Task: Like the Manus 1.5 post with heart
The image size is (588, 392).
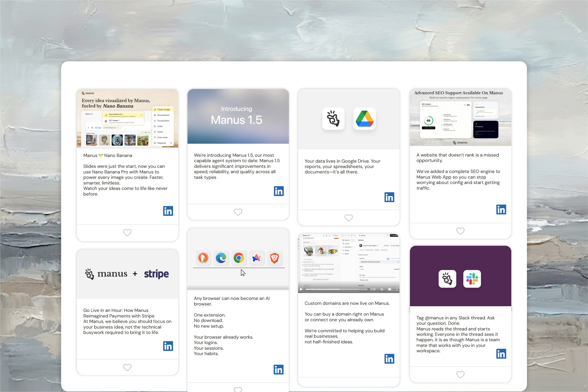Action: tap(238, 212)
